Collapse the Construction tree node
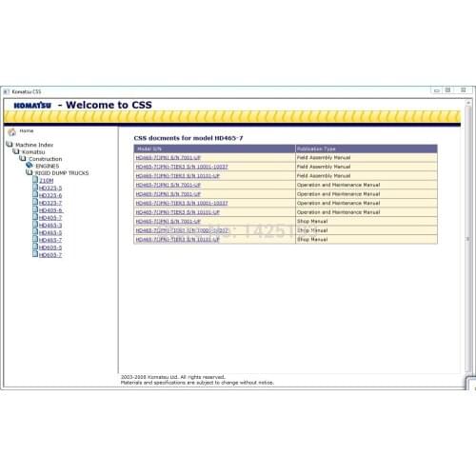476x476 pixels. [46, 159]
